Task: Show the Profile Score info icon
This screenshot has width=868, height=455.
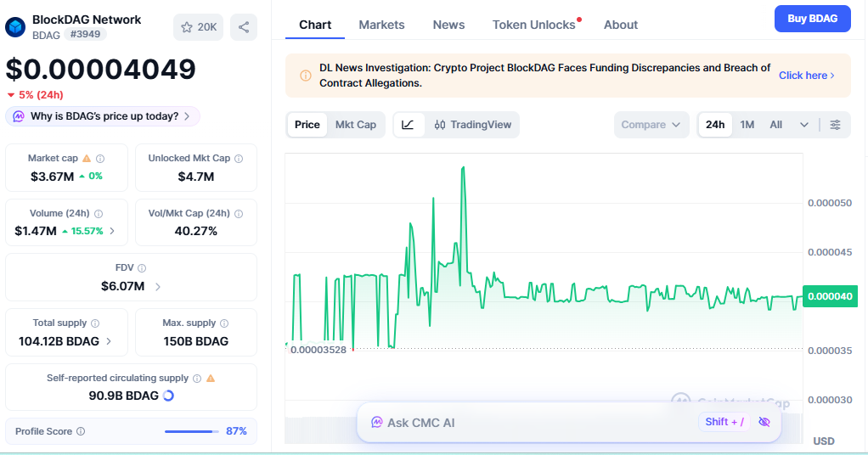Action: (x=81, y=431)
